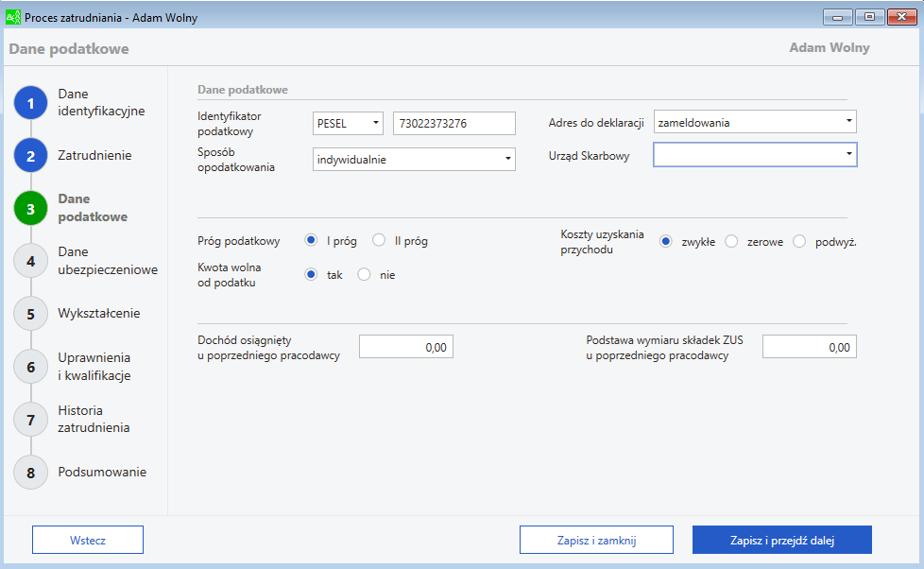Click the Wstecz button
This screenshot has width=924, height=569.
[x=88, y=540]
